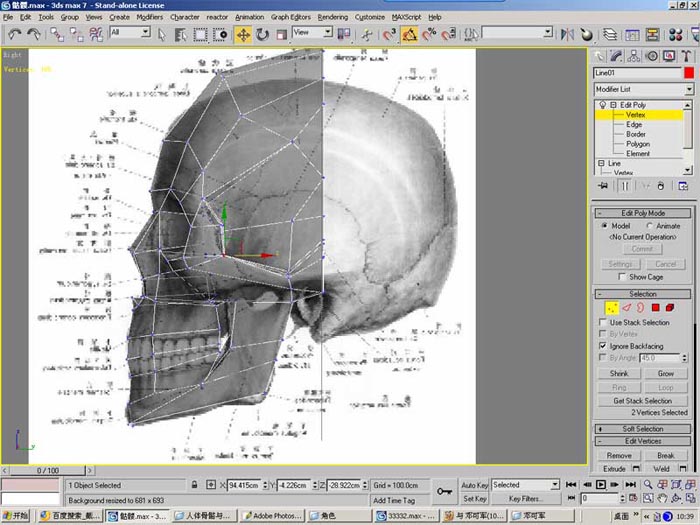Image resolution: width=700 pixels, height=525 pixels.
Task: Click the Align tool icon
Action: 587,34
